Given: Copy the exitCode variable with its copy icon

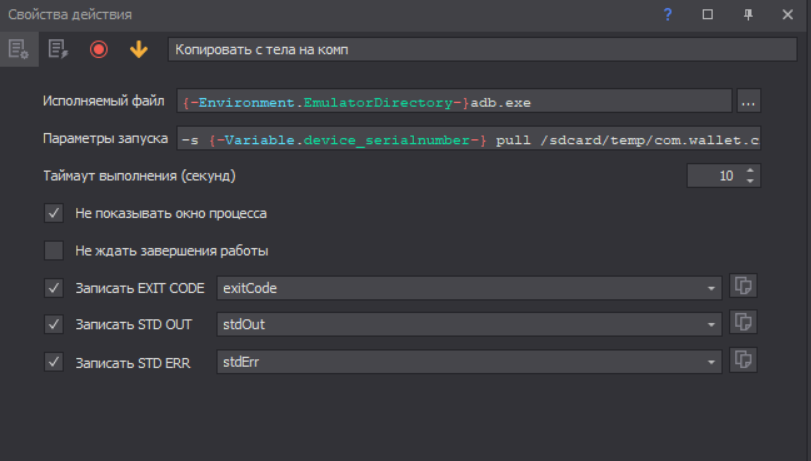Looking at the screenshot, I should pyautogui.click(x=743, y=287).
